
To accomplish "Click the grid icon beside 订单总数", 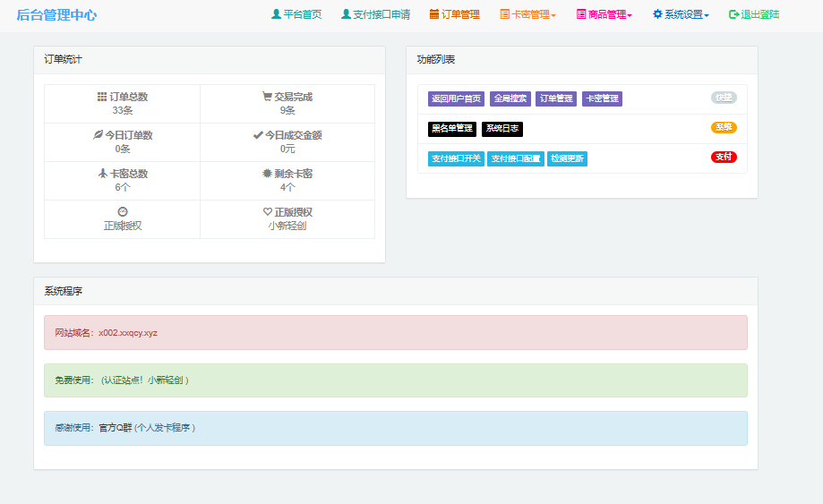I will coord(102,97).
